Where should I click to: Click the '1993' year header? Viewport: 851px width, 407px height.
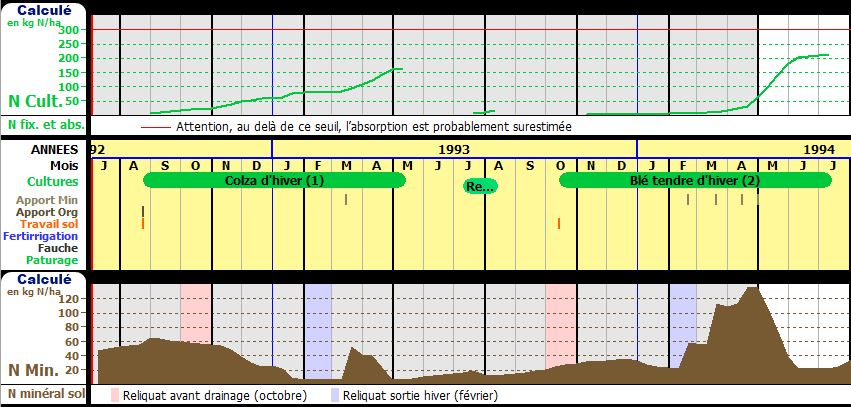point(454,149)
